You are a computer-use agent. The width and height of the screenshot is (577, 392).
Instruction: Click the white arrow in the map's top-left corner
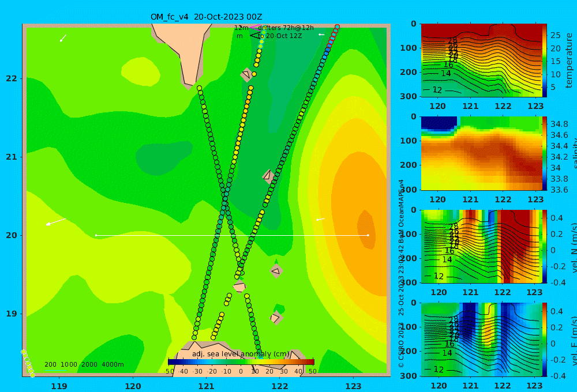tap(63, 38)
